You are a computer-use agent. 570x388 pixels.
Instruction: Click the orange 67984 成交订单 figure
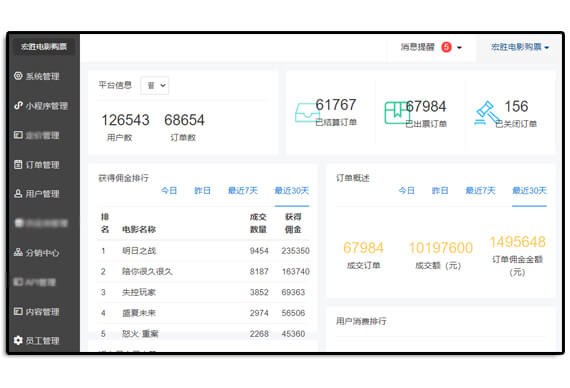pyautogui.click(x=364, y=248)
